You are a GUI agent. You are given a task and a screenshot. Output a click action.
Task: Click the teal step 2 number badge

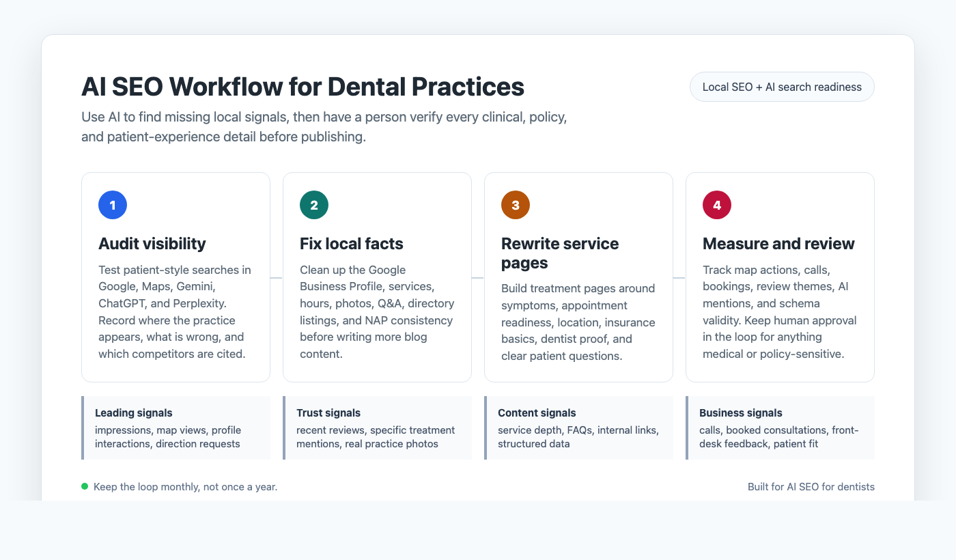(314, 205)
